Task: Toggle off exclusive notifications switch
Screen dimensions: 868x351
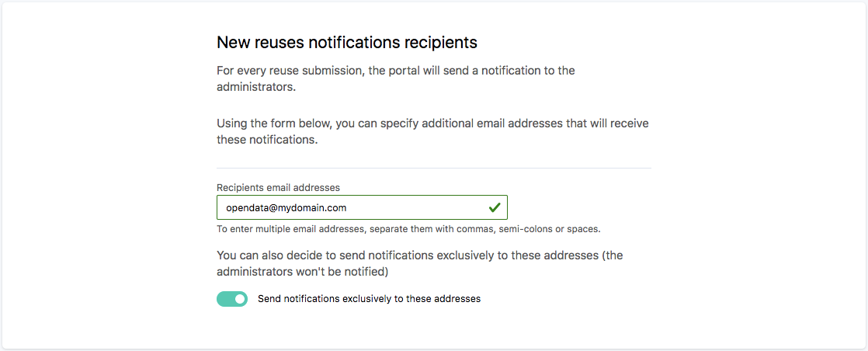Action: click(x=232, y=299)
